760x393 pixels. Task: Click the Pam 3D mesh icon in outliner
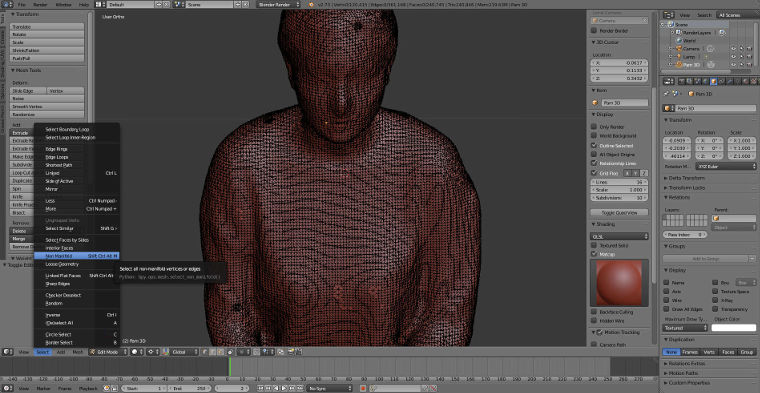point(679,64)
